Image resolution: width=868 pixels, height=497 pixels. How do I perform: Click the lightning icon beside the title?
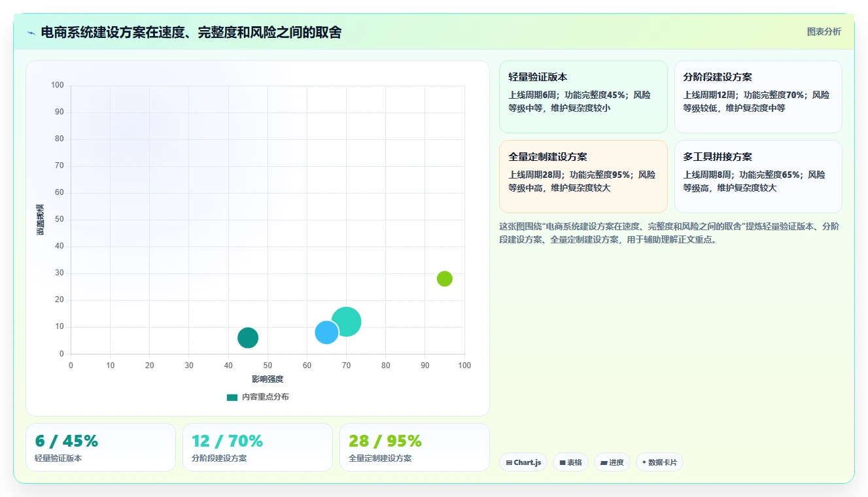[31, 33]
